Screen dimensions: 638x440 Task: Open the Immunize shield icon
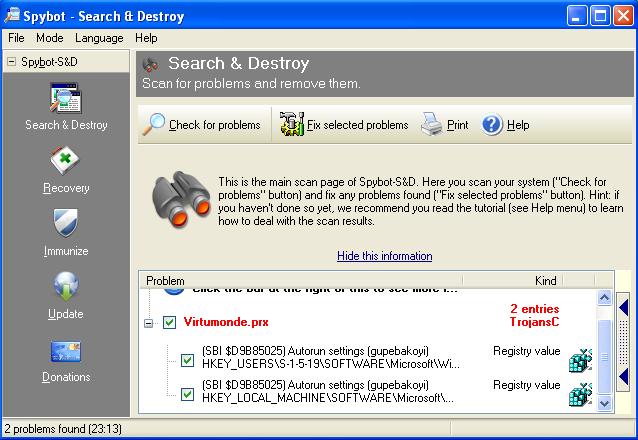click(66, 223)
